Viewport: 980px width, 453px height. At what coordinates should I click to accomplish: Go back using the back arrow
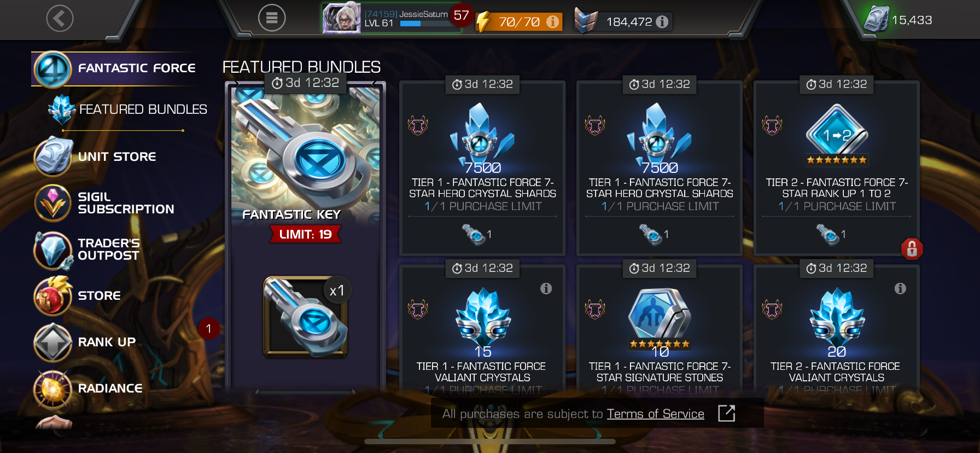pos(60,19)
